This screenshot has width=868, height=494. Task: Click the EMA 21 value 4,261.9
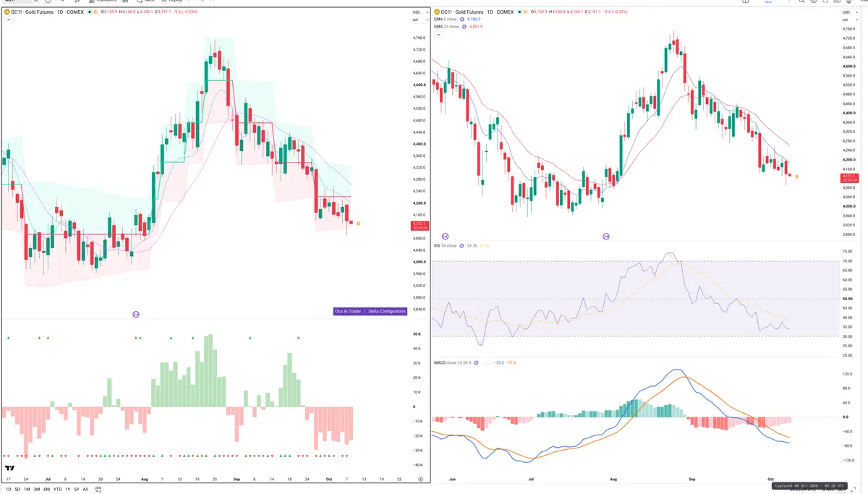pos(476,27)
